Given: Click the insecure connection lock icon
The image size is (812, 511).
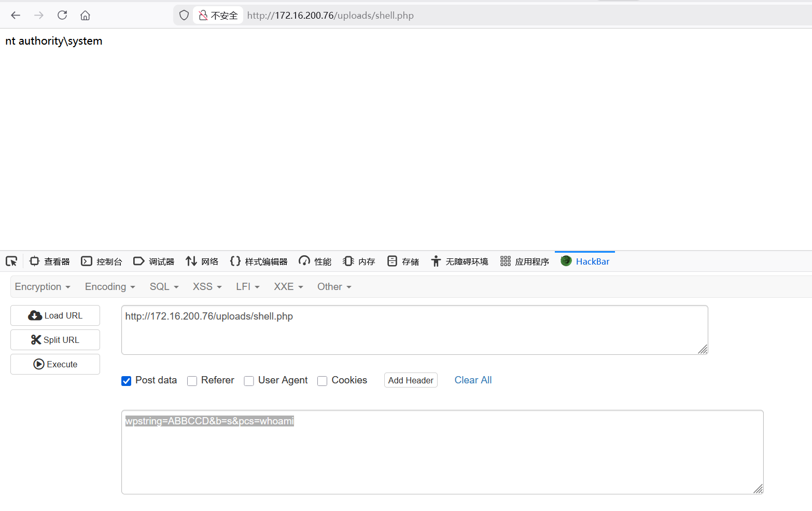Looking at the screenshot, I should point(203,15).
